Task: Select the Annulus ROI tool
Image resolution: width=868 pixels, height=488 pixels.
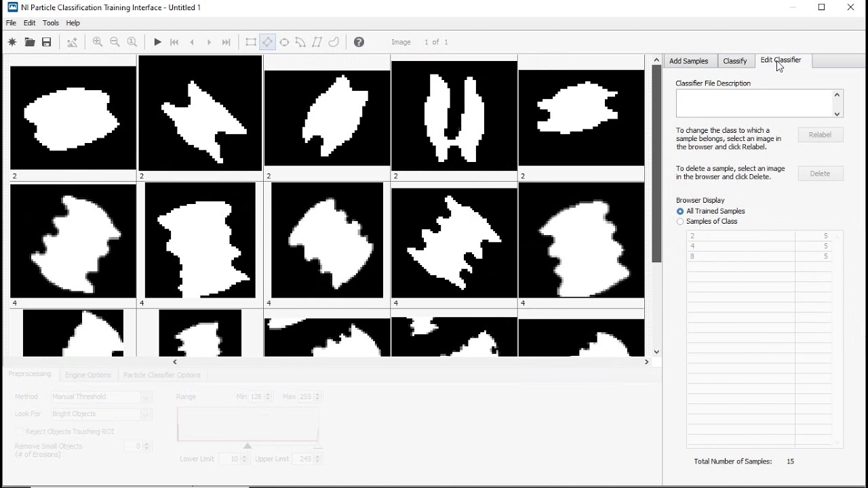Action: [300, 42]
